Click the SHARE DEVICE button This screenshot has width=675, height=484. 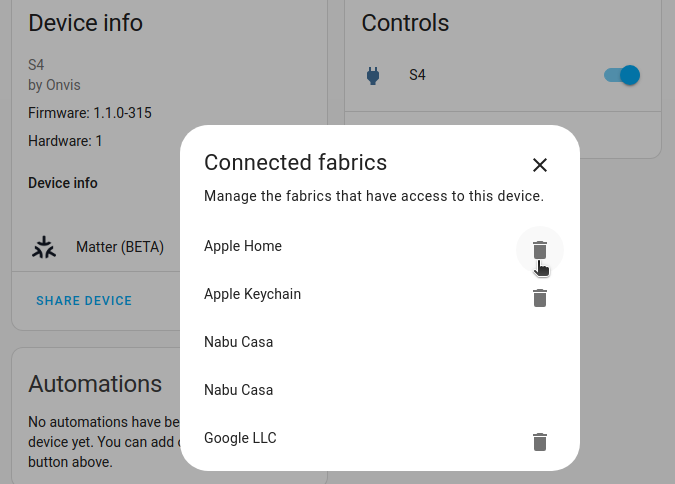84,300
